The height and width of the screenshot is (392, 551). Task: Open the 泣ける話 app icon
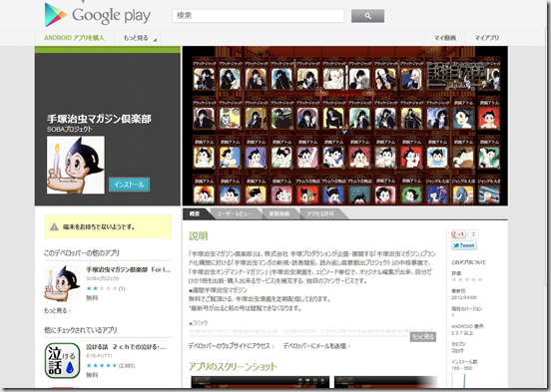[x=62, y=360]
